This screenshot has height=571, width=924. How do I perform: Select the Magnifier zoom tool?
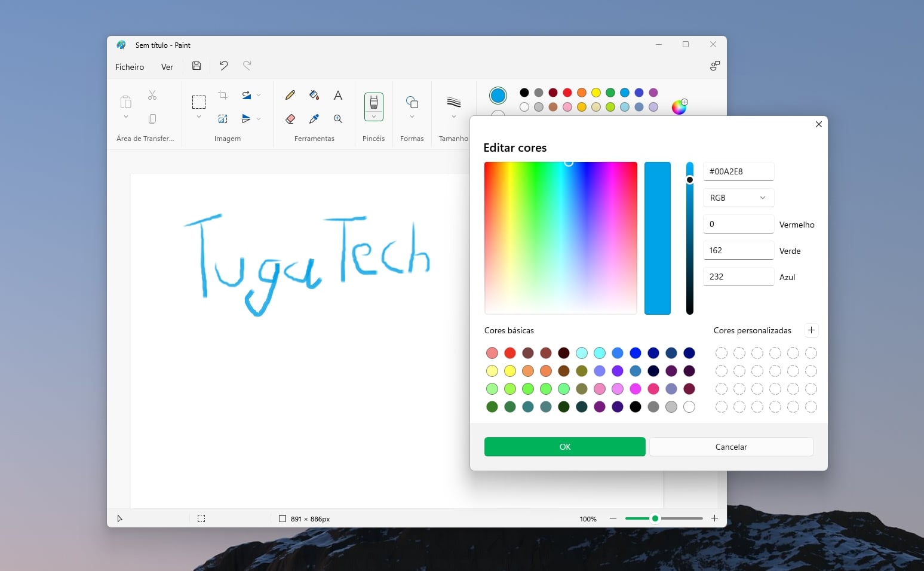point(338,119)
